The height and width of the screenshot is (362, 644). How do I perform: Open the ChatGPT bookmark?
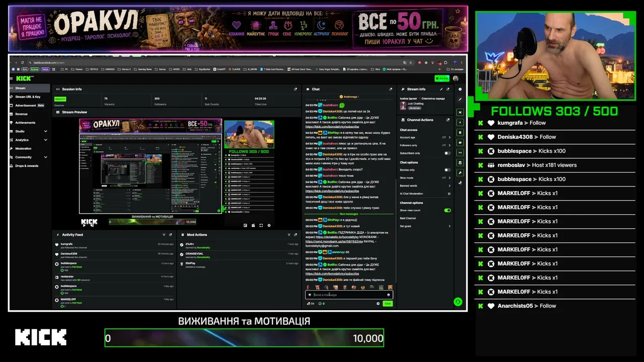point(220,69)
